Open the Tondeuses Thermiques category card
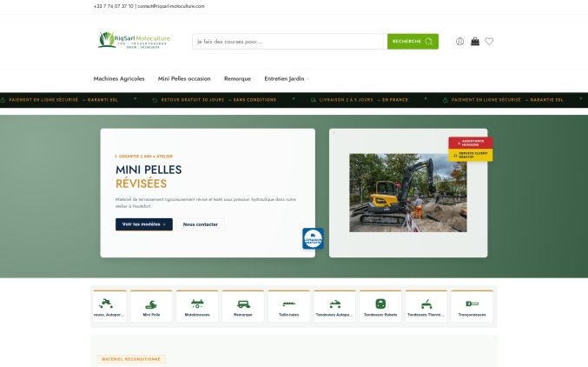 426,306
